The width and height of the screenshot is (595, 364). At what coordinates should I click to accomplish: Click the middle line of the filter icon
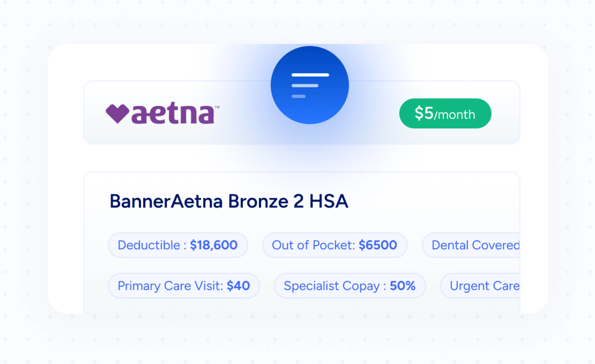coord(305,86)
